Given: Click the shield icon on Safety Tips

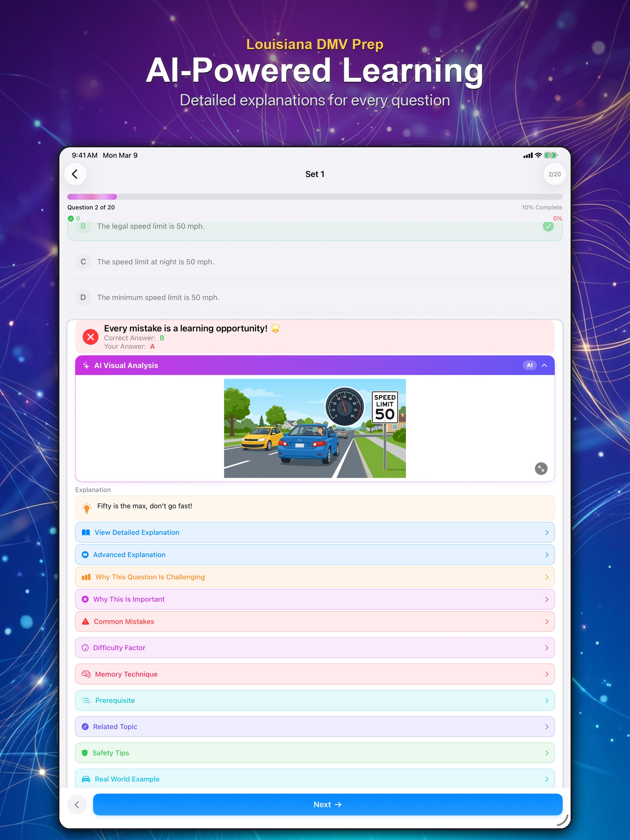Looking at the screenshot, I should point(85,753).
